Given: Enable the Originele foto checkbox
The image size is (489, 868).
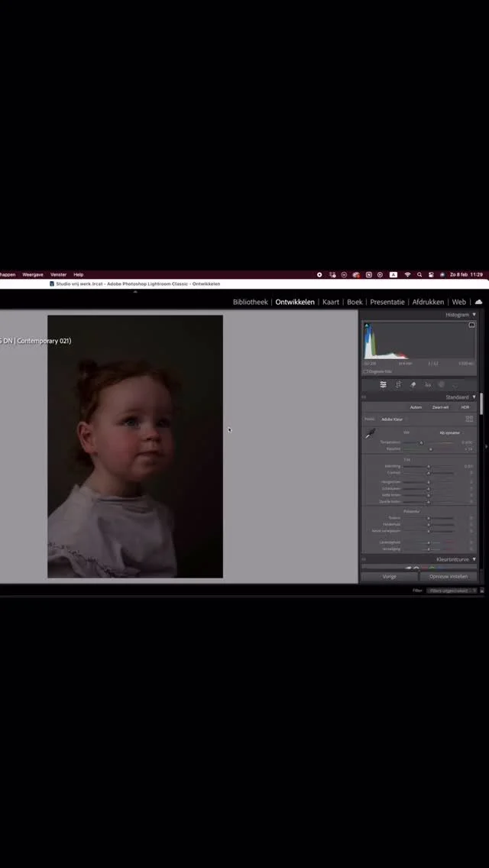Looking at the screenshot, I should point(365,371).
